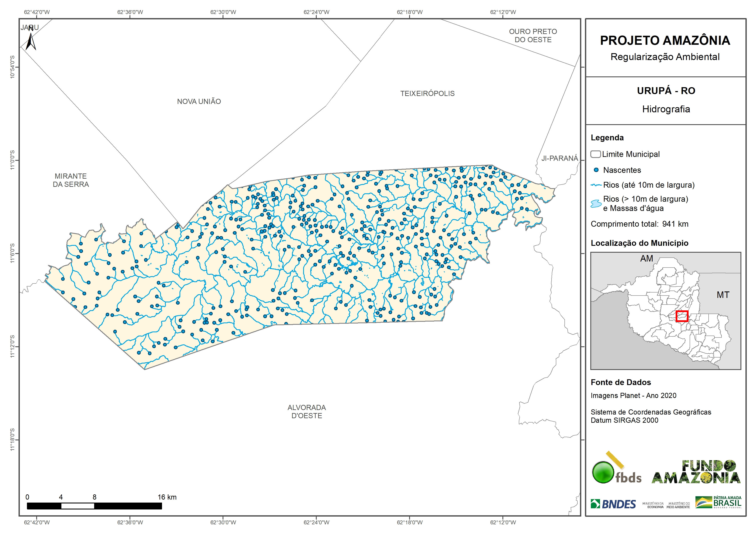756x534 pixels.
Task: Click the TEIXEIRÓPOLIS municipality label
Action: tap(427, 94)
